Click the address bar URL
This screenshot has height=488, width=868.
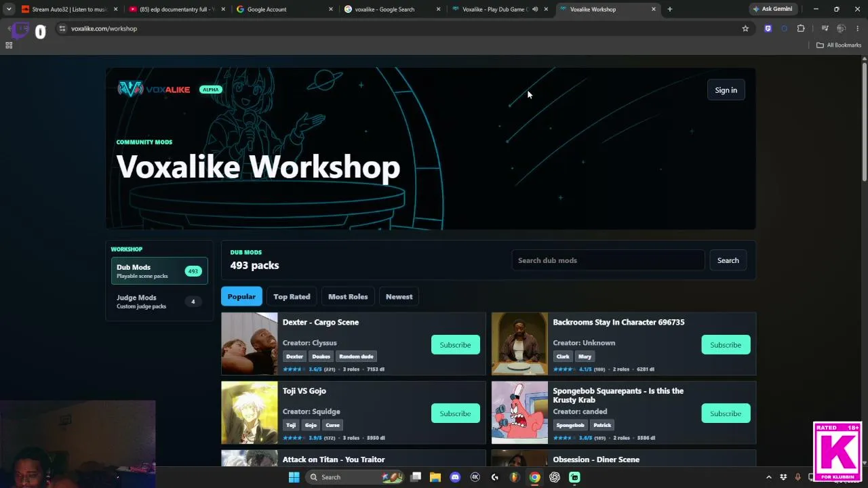(x=104, y=28)
